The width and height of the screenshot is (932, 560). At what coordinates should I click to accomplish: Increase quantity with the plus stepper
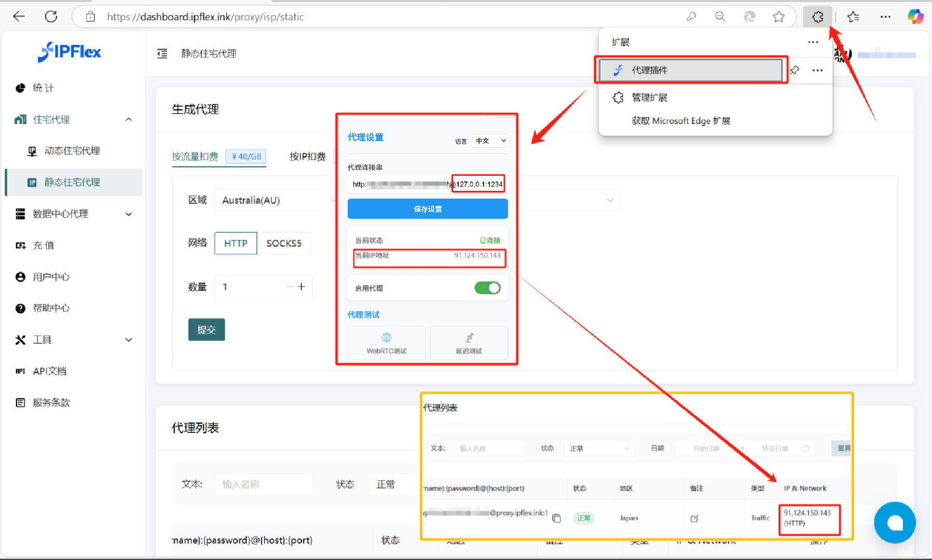(301, 287)
